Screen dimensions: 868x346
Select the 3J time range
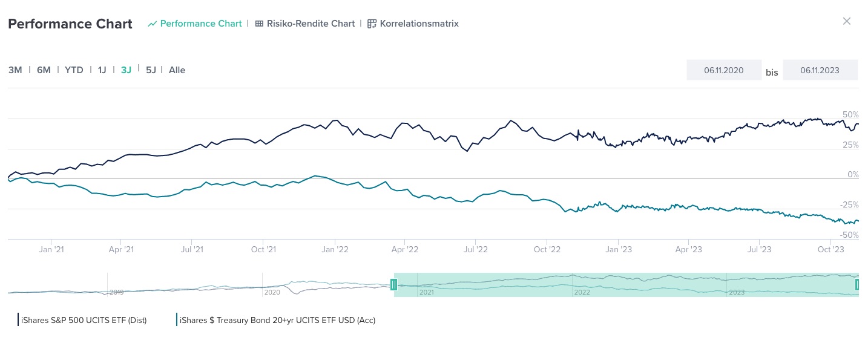coord(126,70)
